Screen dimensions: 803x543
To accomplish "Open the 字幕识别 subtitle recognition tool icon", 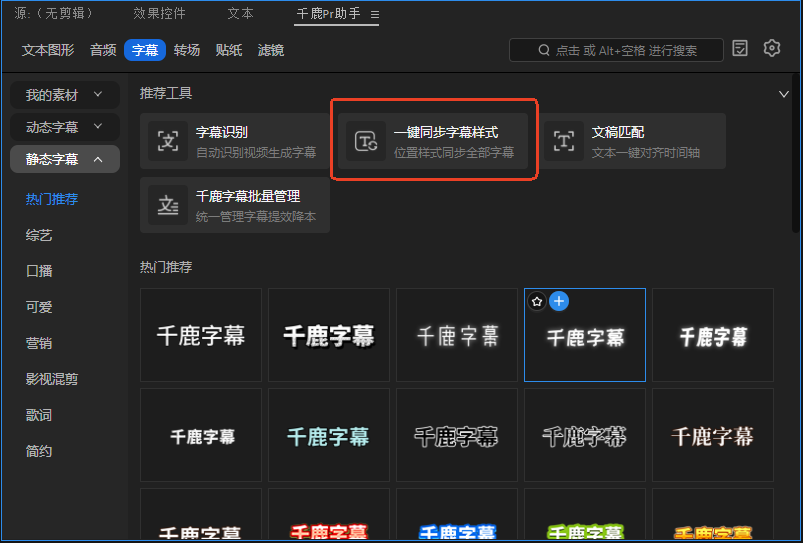I will 168,141.
